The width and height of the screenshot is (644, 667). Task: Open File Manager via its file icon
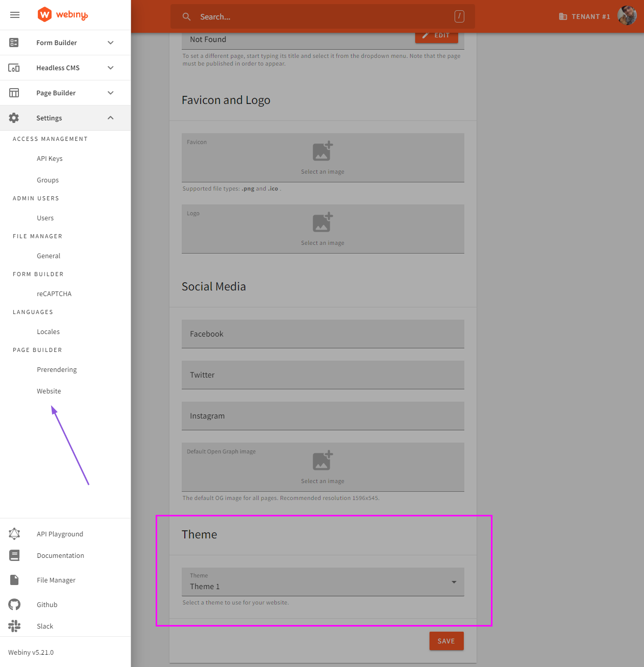point(14,580)
